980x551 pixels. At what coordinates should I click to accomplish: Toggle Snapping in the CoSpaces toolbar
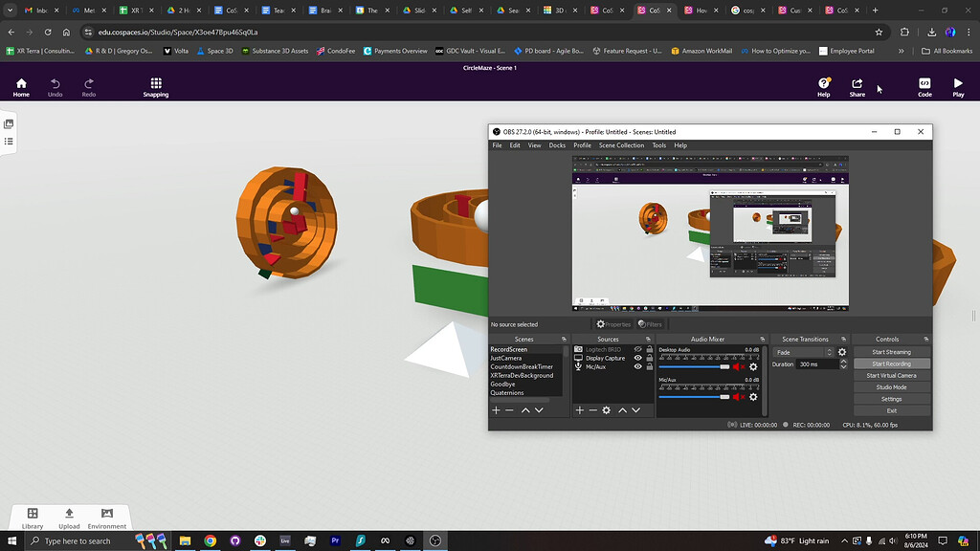point(155,86)
